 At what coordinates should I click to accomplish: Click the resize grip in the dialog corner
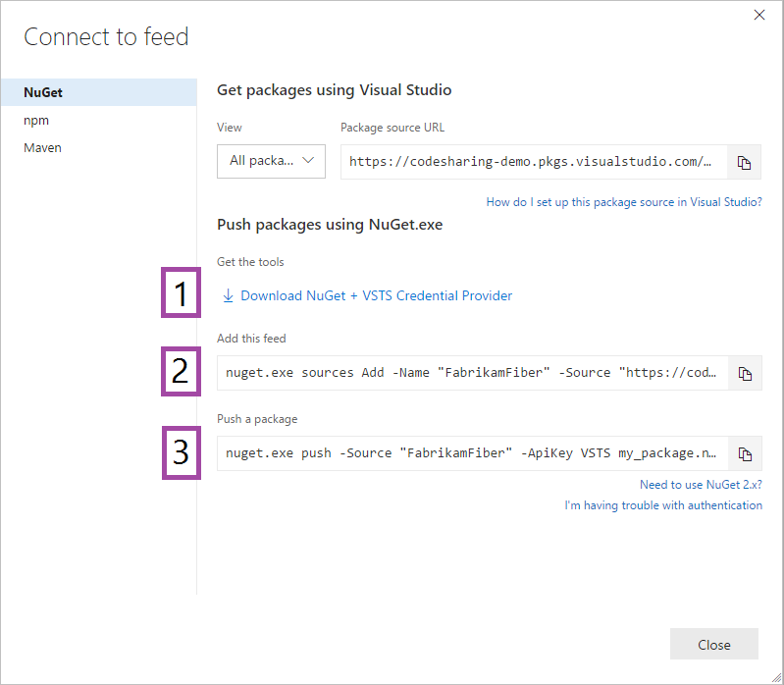pos(776,677)
